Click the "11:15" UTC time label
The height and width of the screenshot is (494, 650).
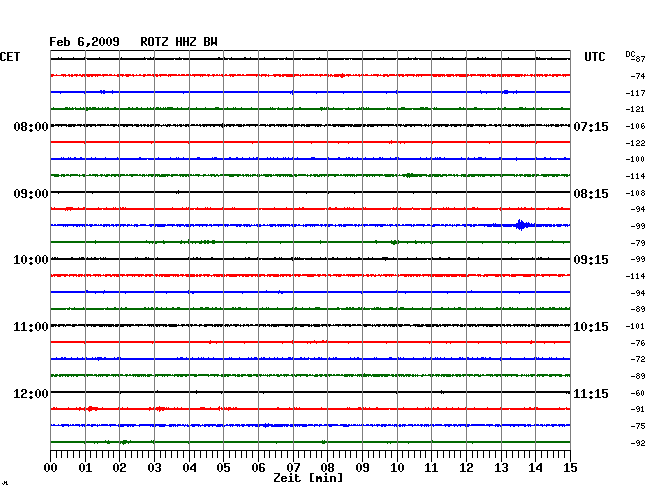pyautogui.click(x=591, y=393)
